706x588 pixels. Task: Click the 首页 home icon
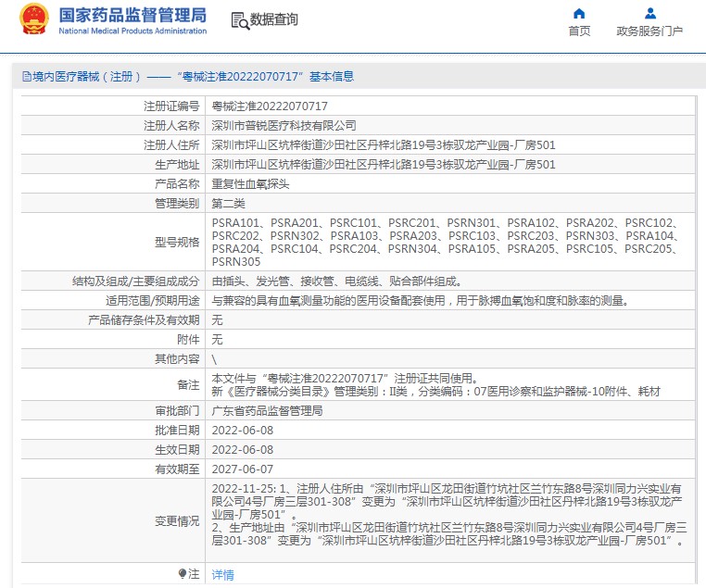point(579,14)
